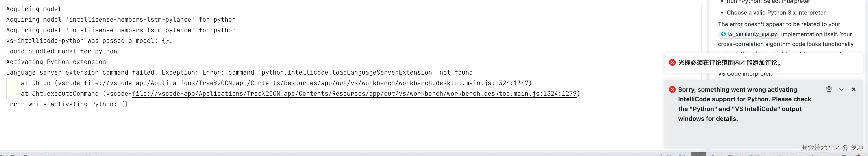Click the error icon beside the Chinese notification

672,62
